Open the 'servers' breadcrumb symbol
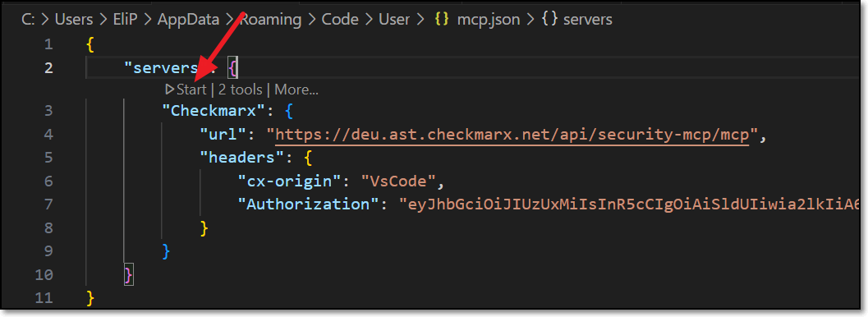 pyautogui.click(x=588, y=20)
